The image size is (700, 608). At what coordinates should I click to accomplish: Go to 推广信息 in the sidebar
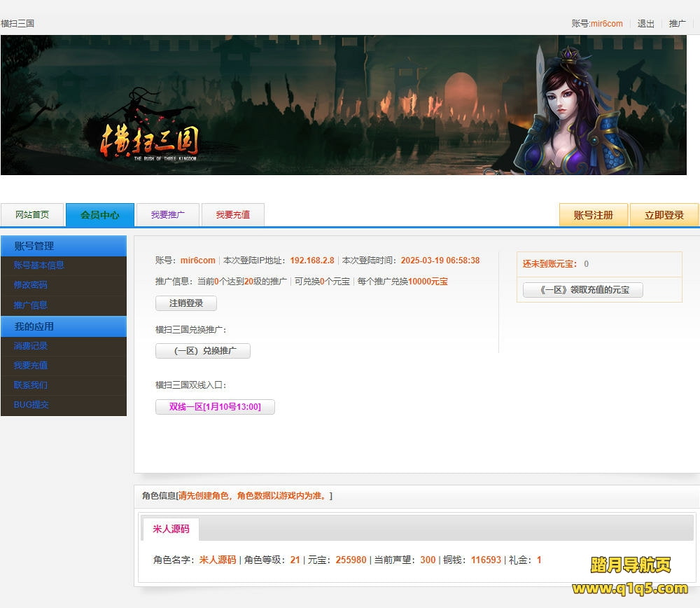pyautogui.click(x=31, y=305)
